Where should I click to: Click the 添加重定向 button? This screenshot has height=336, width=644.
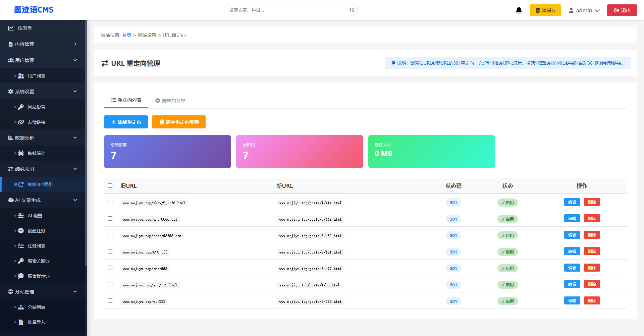[126, 122]
